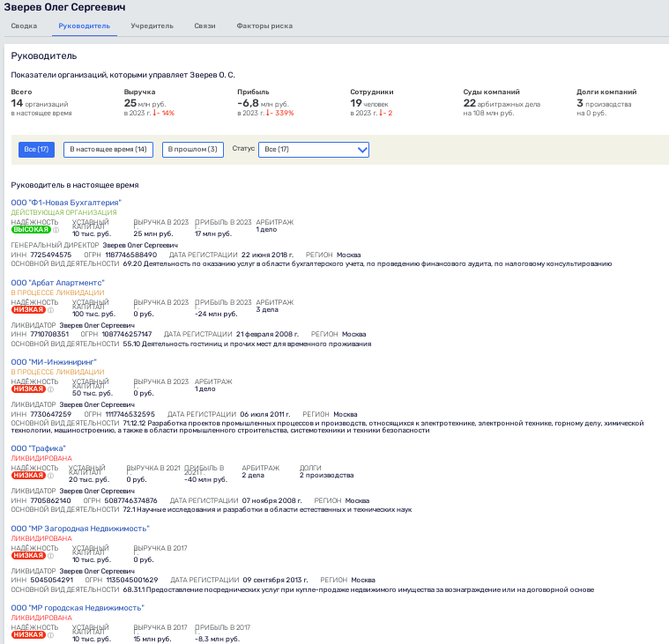Open ООО "МИ-Инжиниринг" company link
This screenshot has width=669, height=644.
54,362
